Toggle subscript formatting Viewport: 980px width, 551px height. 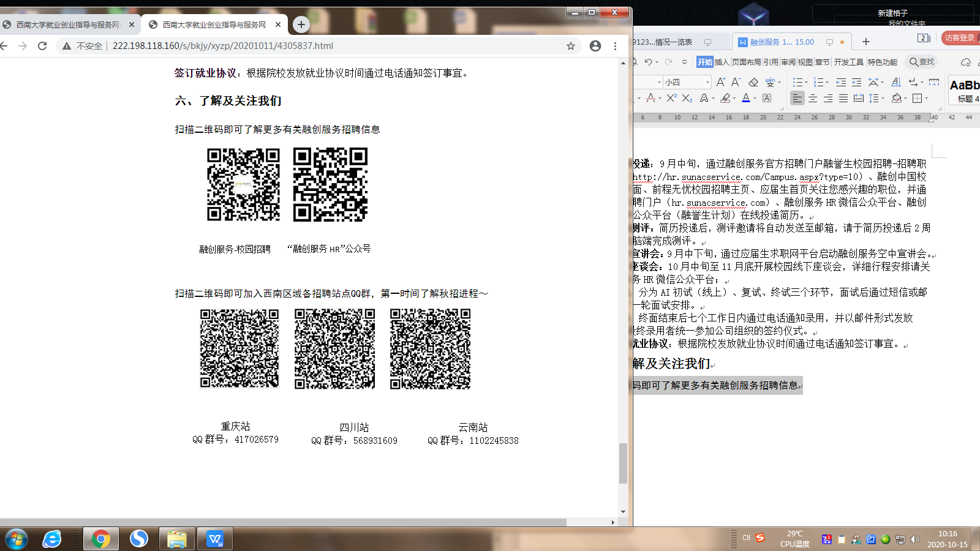pos(687,98)
